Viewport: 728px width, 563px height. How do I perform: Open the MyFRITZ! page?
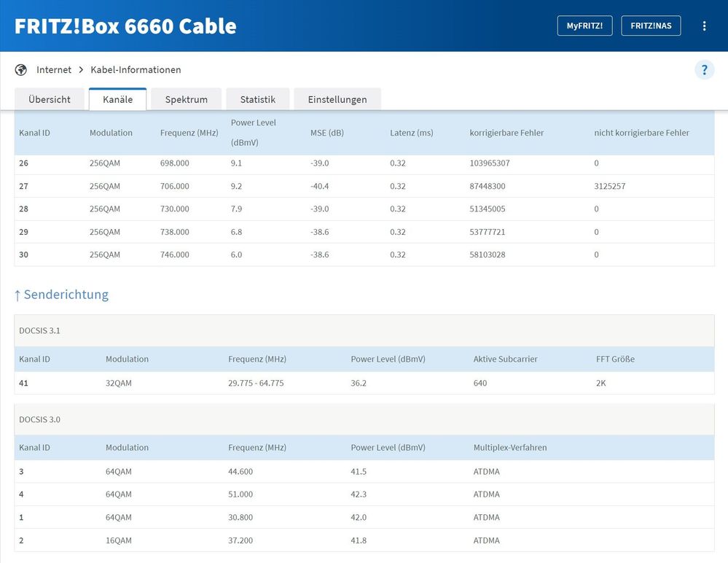click(x=584, y=26)
